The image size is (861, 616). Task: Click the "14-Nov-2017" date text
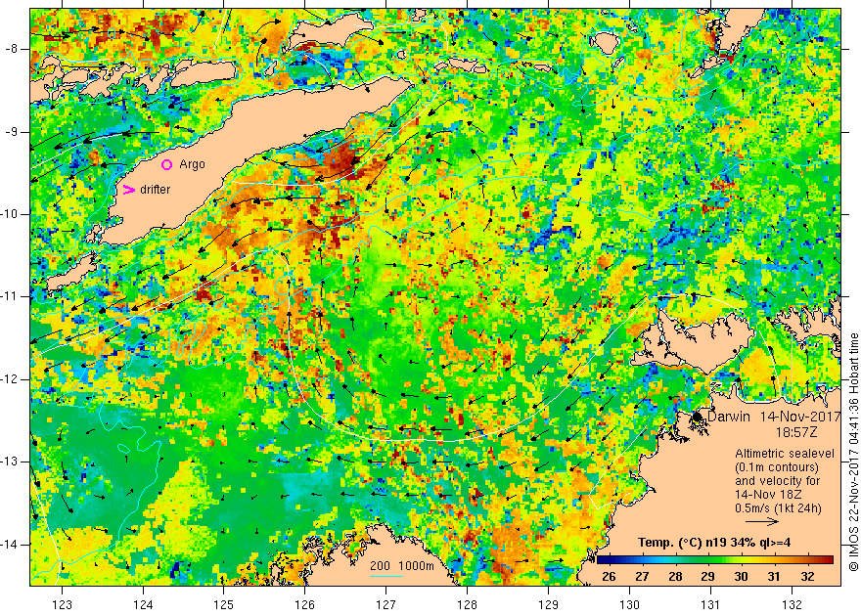(800, 417)
